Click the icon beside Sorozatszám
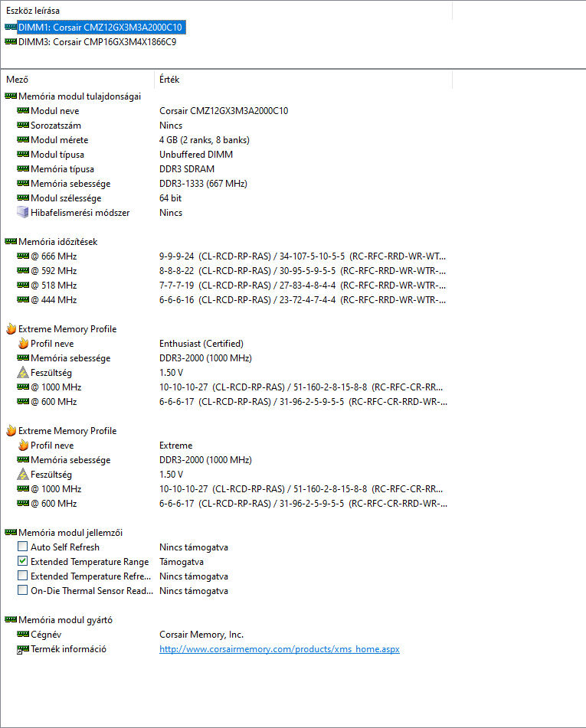Image resolution: width=586 pixels, height=728 pixels. [23, 126]
